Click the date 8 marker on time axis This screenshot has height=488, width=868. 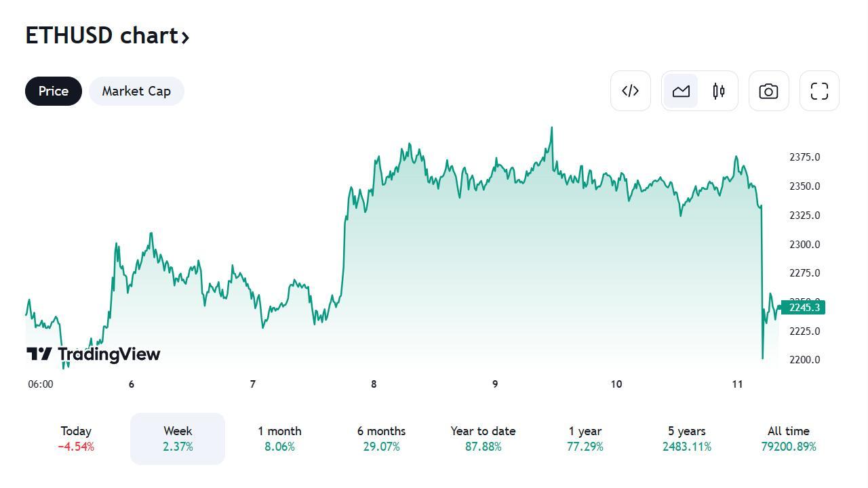click(x=374, y=384)
